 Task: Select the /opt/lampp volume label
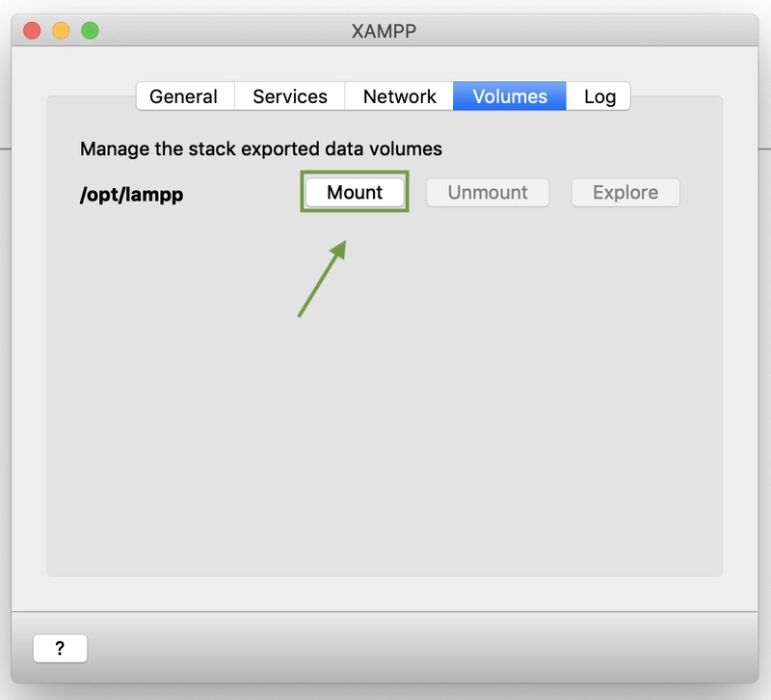click(131, 195)
